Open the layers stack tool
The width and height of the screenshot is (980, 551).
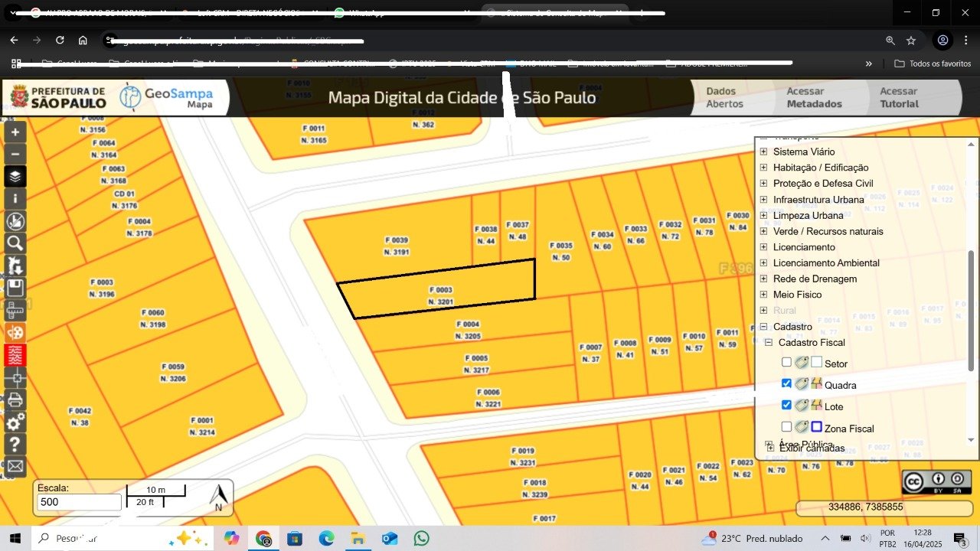tap(15, 177)
